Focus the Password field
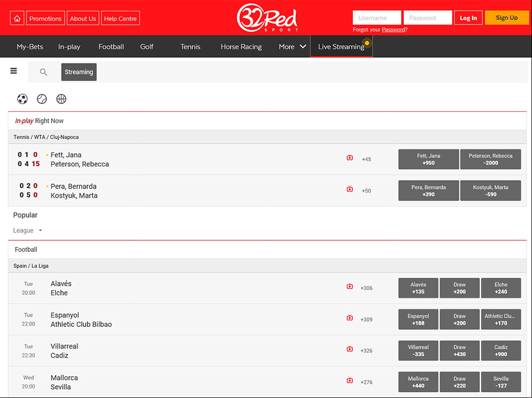The width and height of the screenshot is (532, 398). coord(428,18)
